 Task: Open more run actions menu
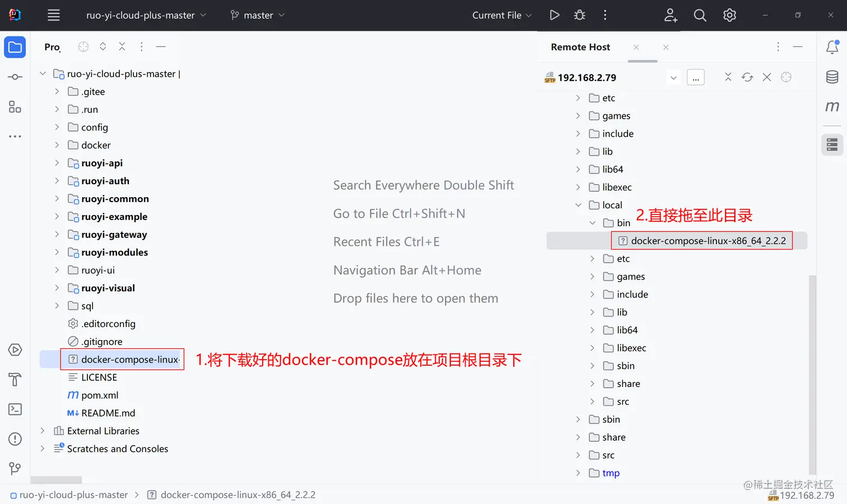point(605,15)
